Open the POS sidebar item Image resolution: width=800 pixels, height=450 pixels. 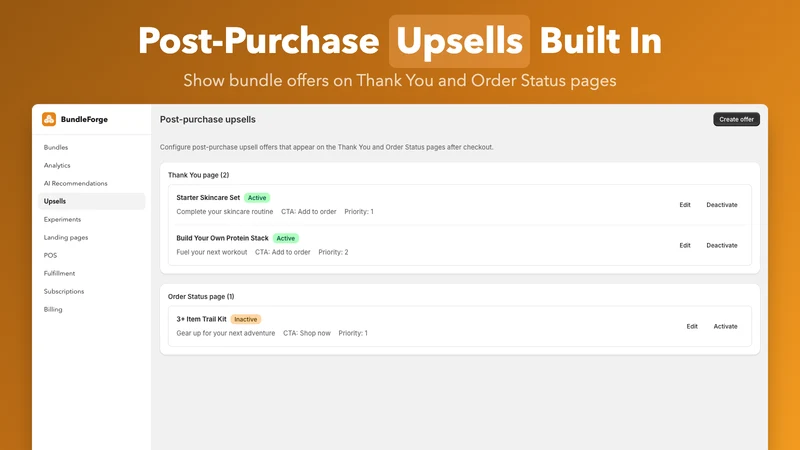(51, 255)
